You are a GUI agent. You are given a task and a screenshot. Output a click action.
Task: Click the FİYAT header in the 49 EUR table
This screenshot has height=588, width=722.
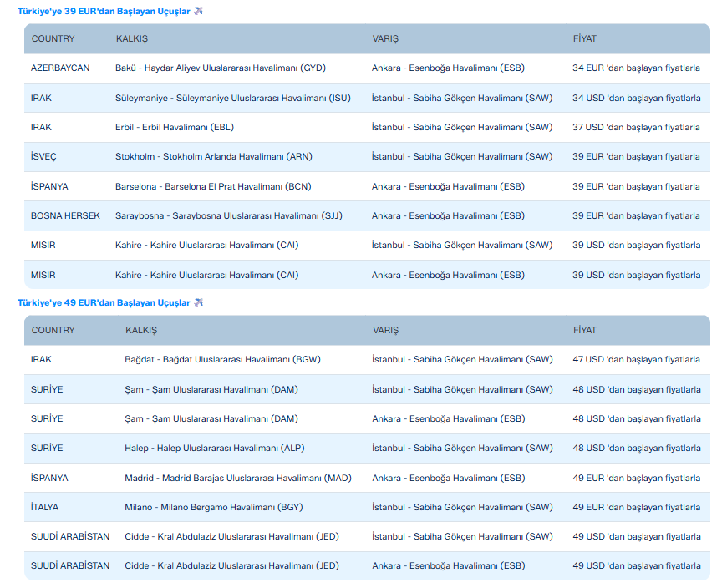(585, 331)
